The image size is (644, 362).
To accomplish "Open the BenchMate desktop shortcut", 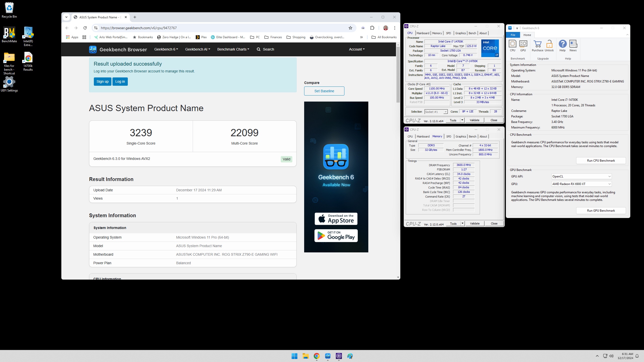I will (9, 35).
